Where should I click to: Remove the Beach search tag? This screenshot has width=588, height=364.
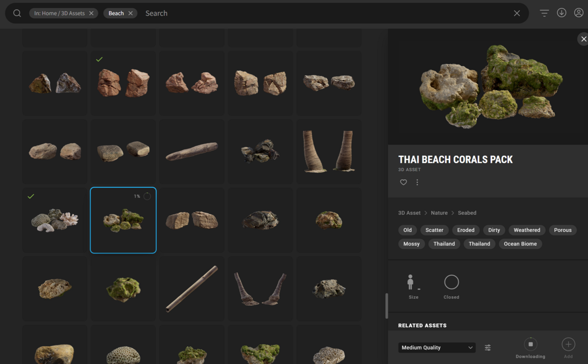(130, 13)
